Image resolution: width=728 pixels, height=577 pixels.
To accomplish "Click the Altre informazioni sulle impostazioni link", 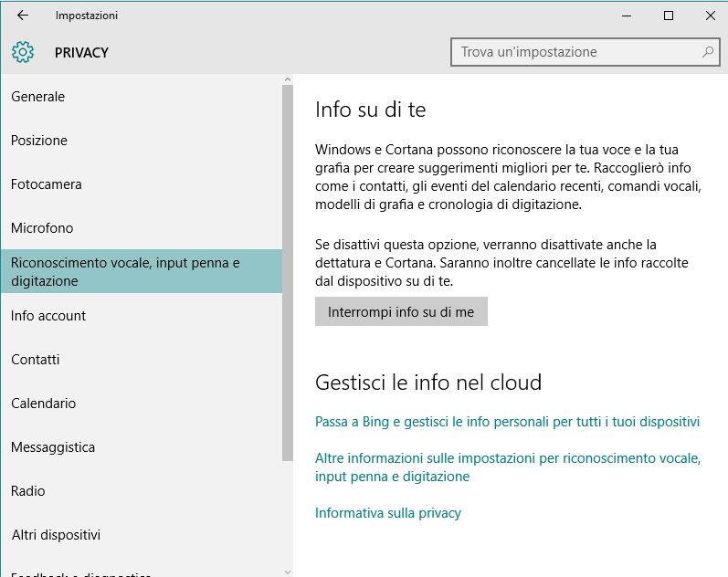I will pos(507,467).
